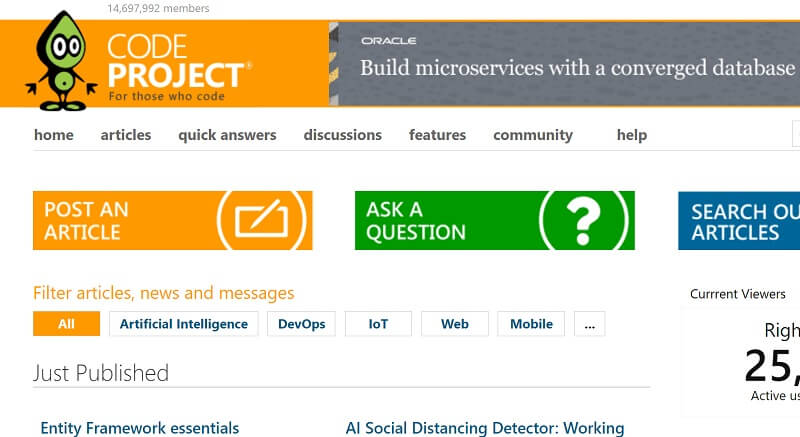Open the community menu
800x437 pixels.
pyautogui.click(x=533, y=135)
